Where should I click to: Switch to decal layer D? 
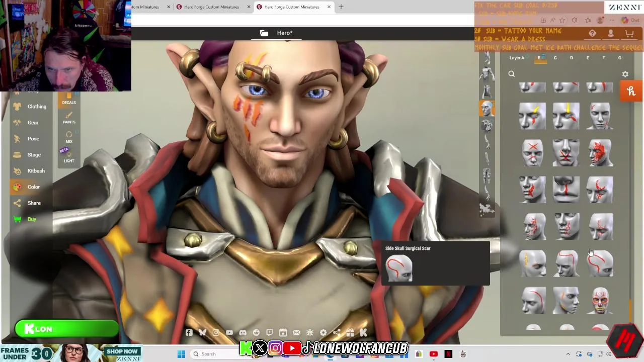point(571,58)
